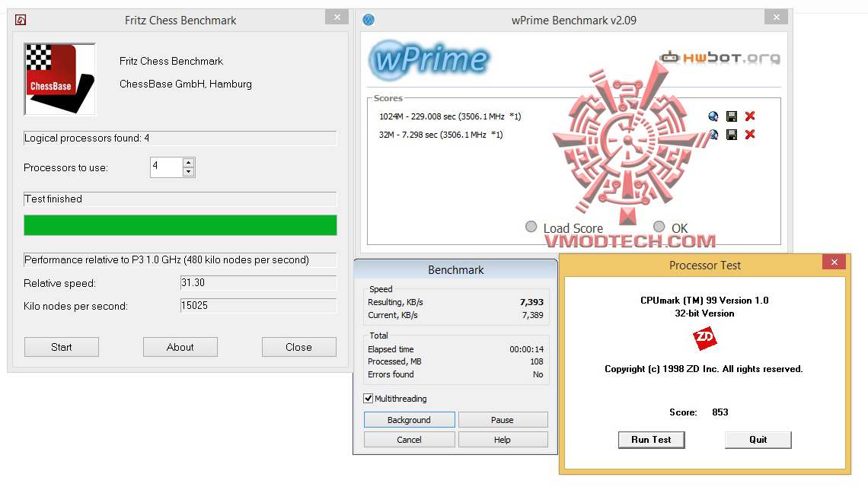
Task: Open About in Fritz Chess Benchmark
Action: (x=180, y=347)
